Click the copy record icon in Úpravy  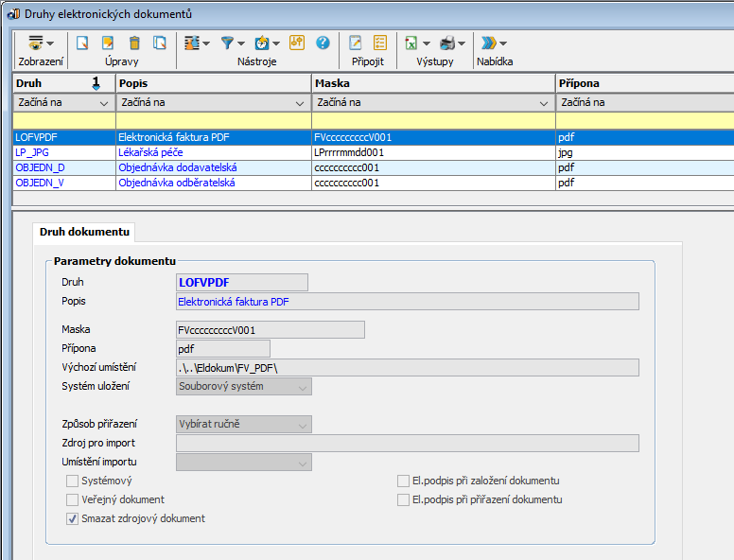tap(160, 43)
